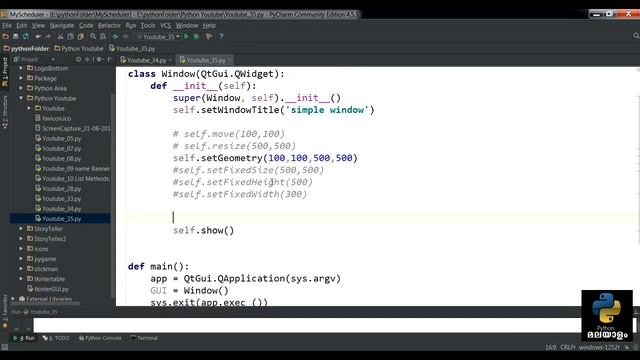Open the Python Console tool window
Screen dimensions: 640x360
point(100,338)
